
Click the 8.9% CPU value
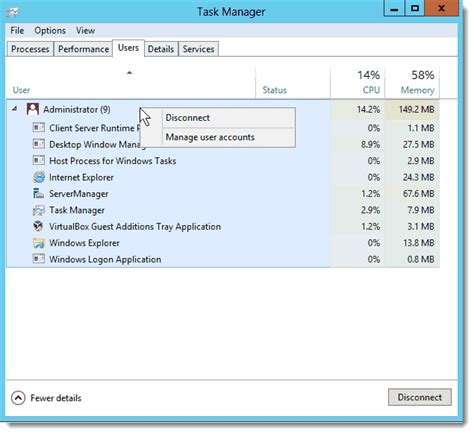tap(370, 144)
